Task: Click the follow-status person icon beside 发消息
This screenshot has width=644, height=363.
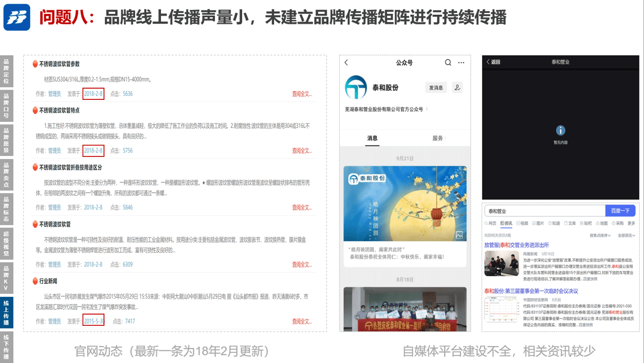Action: 457,88
